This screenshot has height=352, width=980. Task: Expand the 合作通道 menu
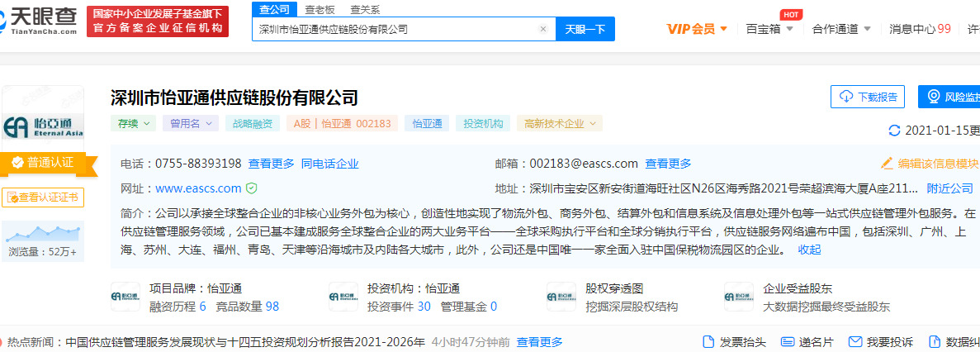tap(841, 29)
